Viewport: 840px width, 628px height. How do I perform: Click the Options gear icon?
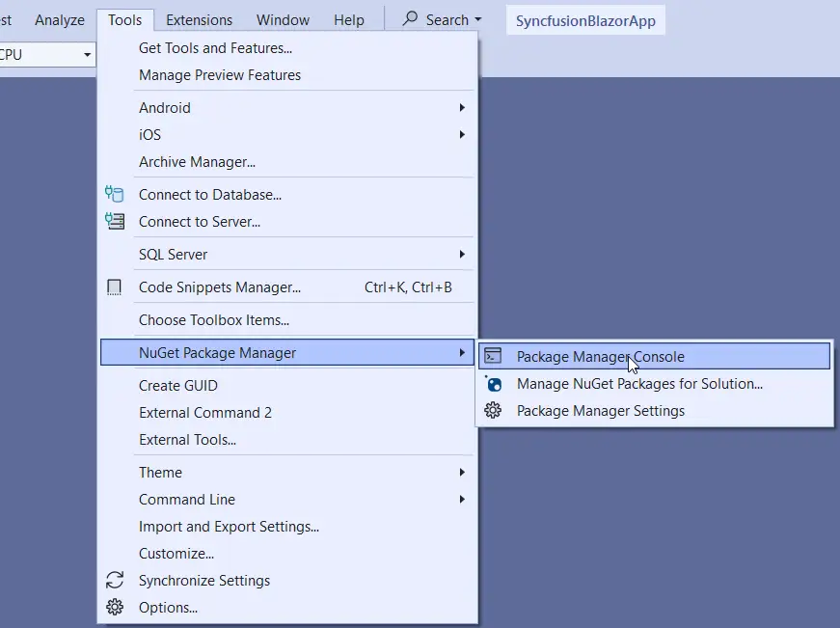click(x=114, y=607)
